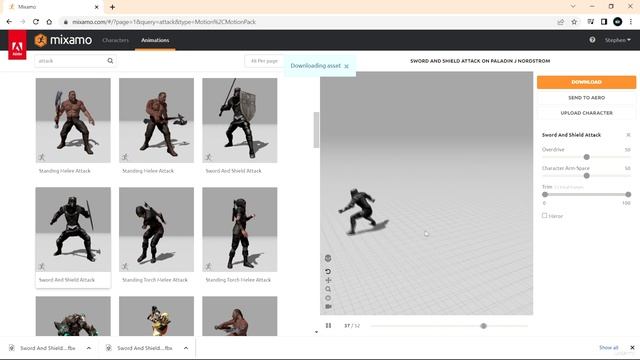The image size is (640, 360).
Task: Click the viewer title SWORD AND SHIELD ATTACK ON PALADIN
Action: pos(480,61)
